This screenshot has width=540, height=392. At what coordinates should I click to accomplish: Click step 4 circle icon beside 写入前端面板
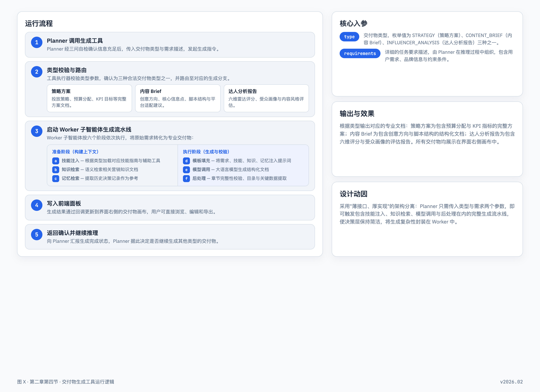click(x=37, y=205)
